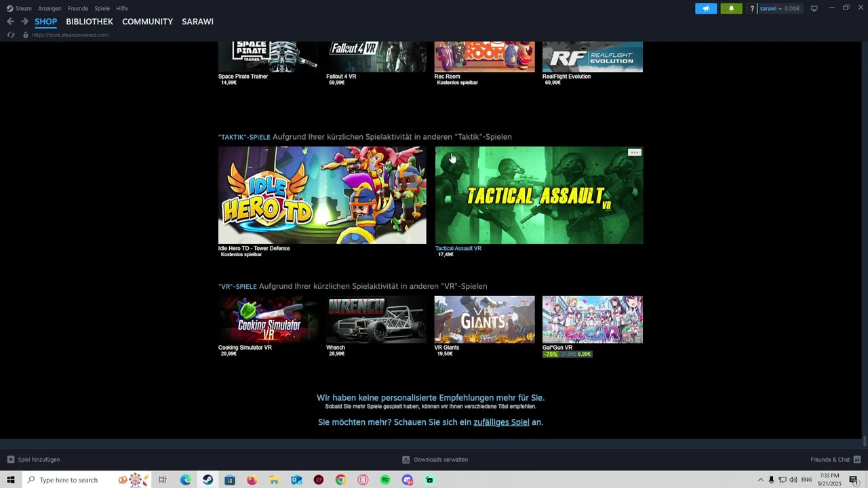Click the volume speaker tray icon

(793, 480)
